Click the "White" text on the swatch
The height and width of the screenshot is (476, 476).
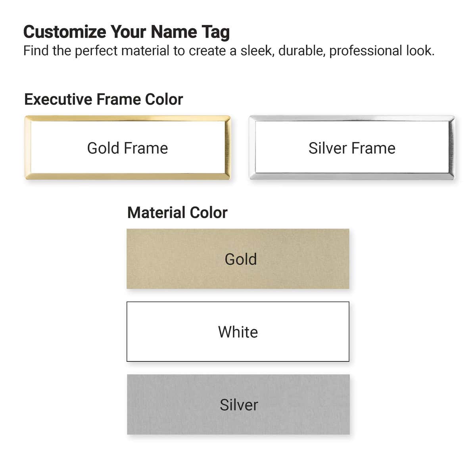tap(238, 332)
